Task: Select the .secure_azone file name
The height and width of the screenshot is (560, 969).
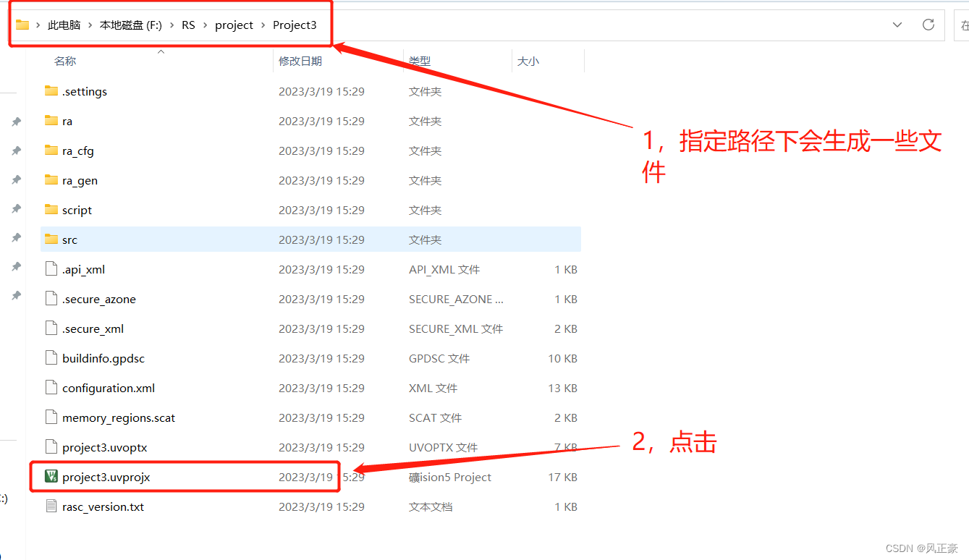Action: click(x=99, y=300)
